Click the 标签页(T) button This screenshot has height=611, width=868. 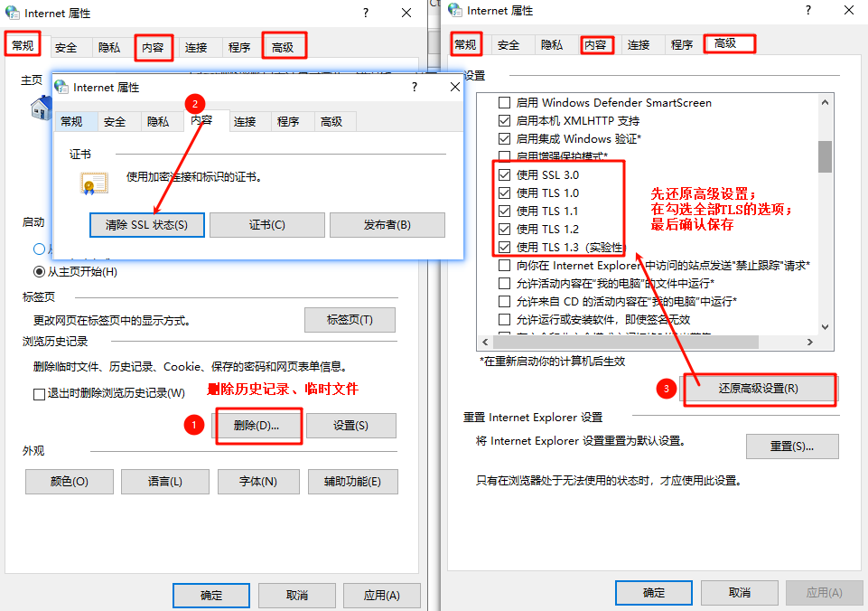(350, 320)
